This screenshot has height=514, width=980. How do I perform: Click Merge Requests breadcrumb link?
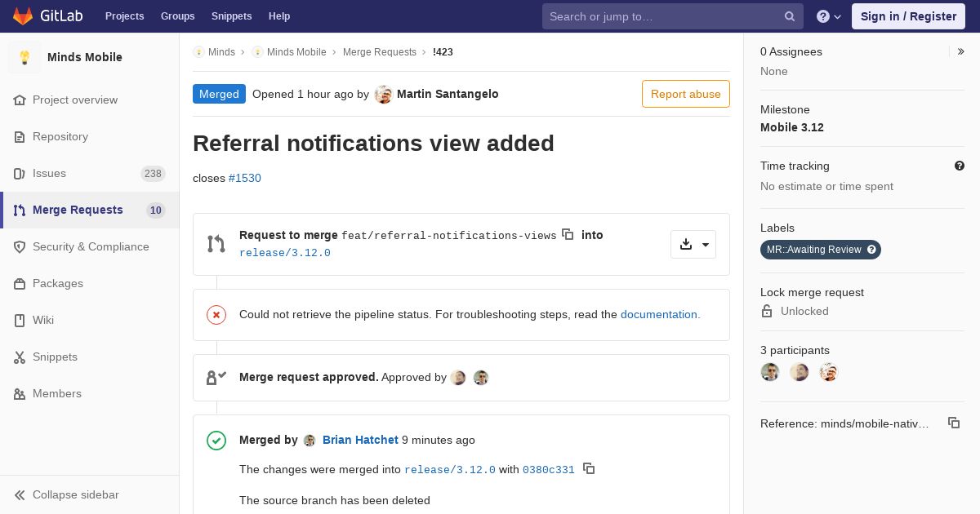tap(380, 51)
